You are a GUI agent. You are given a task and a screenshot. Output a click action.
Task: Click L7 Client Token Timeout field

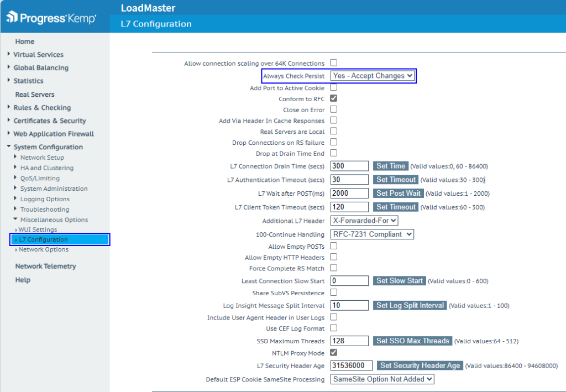(x=349, y=207)
